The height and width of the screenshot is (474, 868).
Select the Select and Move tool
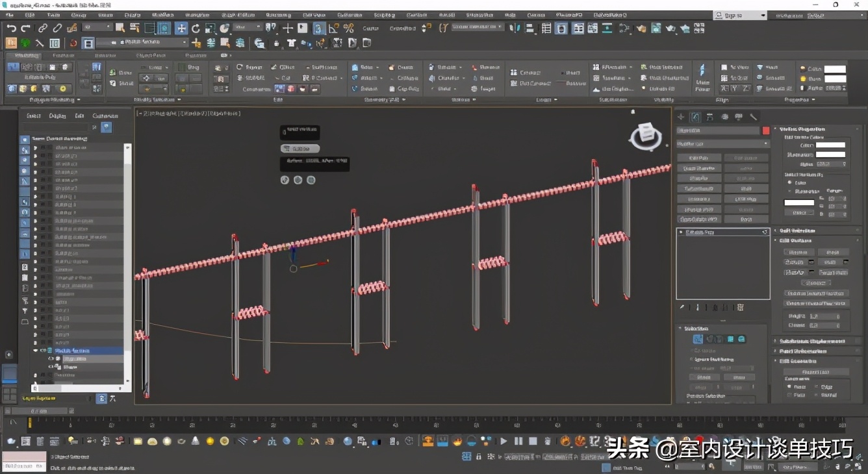click(x=182, y=28)
